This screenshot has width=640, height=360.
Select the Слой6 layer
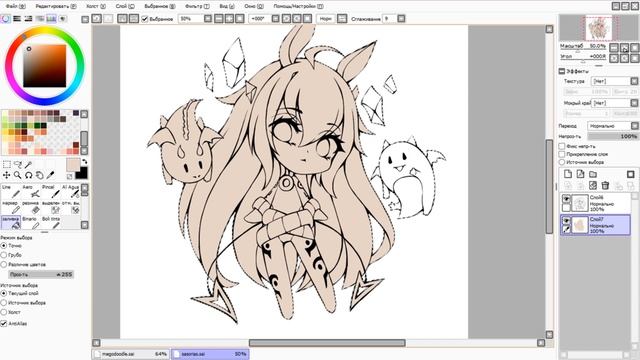[596, 203]
